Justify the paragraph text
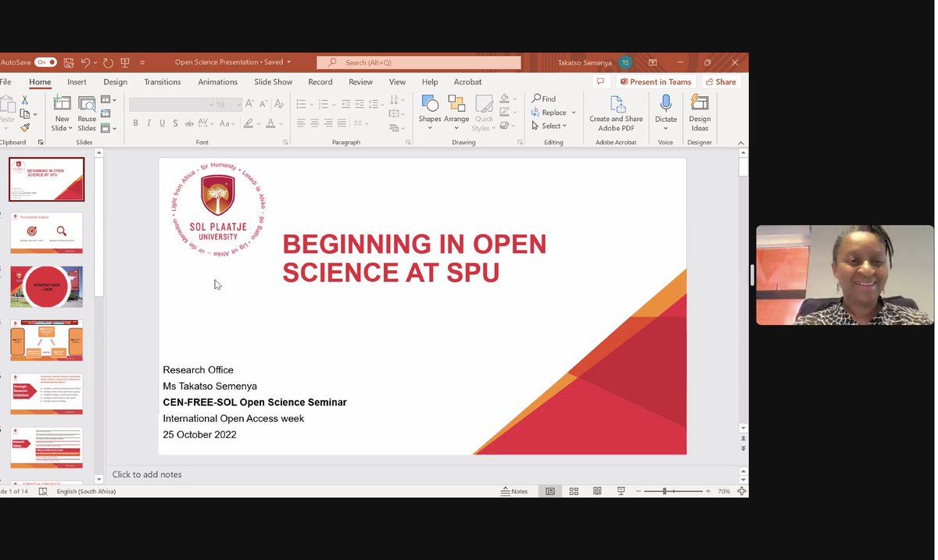Screen dimensions: 938x560 tap(342, 123)
